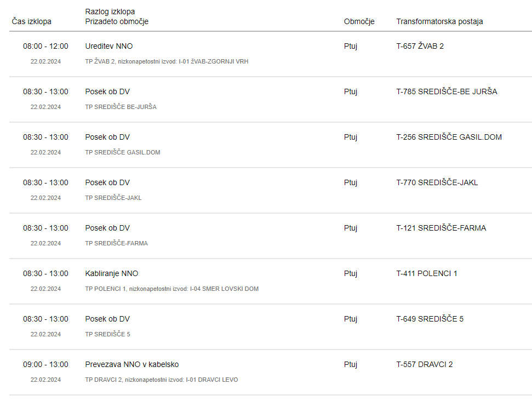
Task: Click TP ŽVAB 2 affected area description
Action: (167, 61)
